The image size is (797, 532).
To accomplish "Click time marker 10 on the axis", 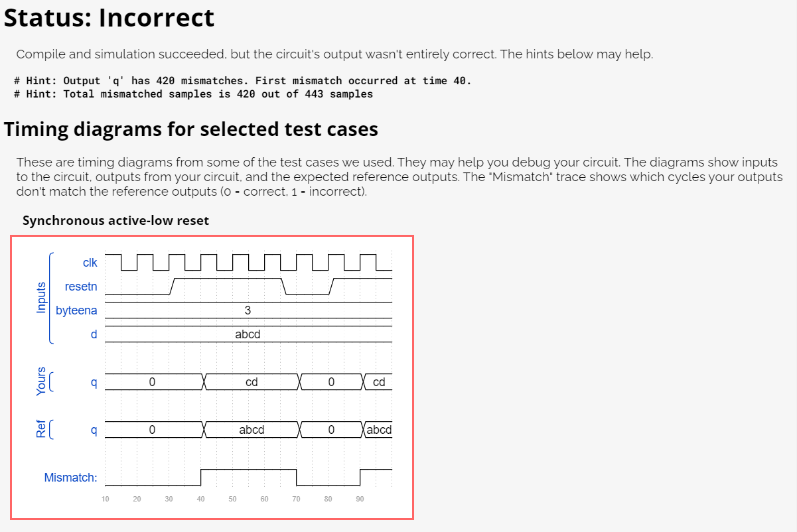I will pos(105,499).
